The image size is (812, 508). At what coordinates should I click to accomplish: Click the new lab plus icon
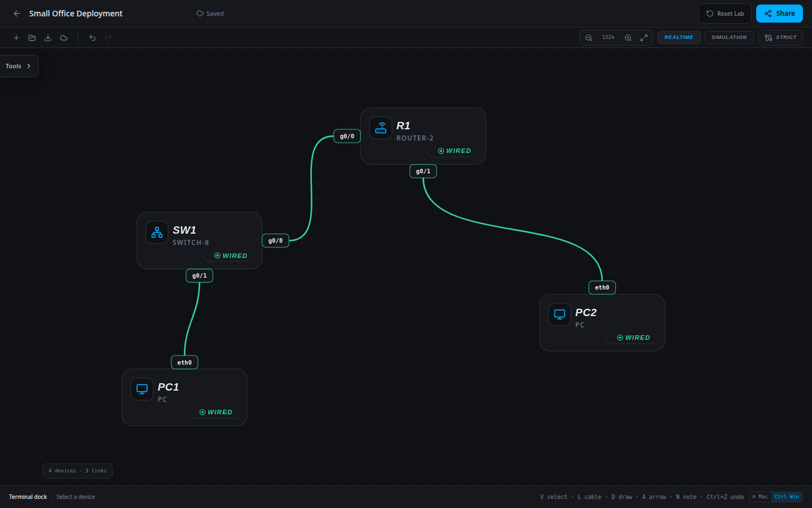[x=16, y=38]
